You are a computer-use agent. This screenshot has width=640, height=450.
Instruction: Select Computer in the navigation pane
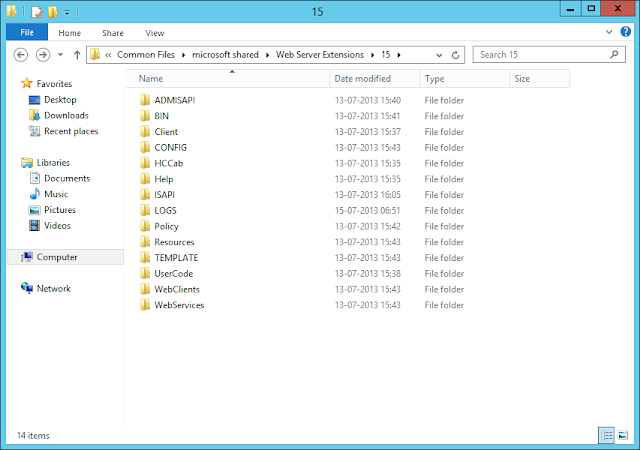[x=65, y=257]
